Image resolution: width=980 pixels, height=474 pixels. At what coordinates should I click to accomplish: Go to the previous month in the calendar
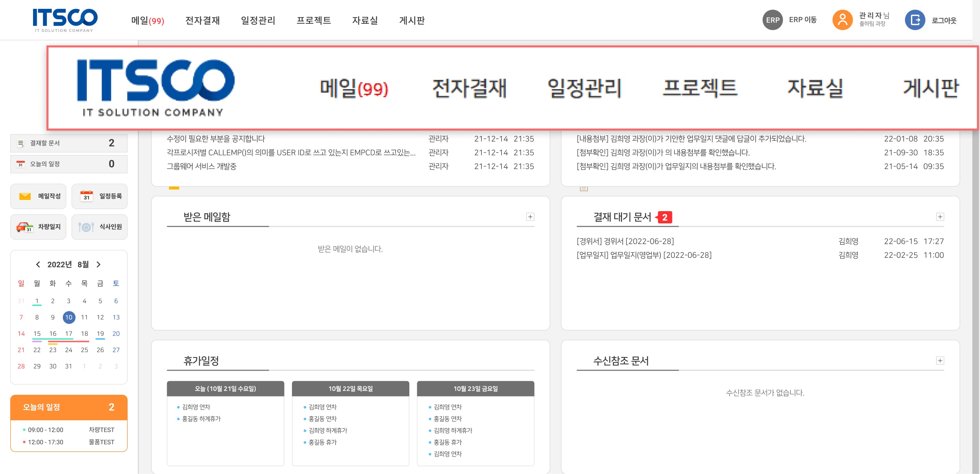click(x=38, y=265)
